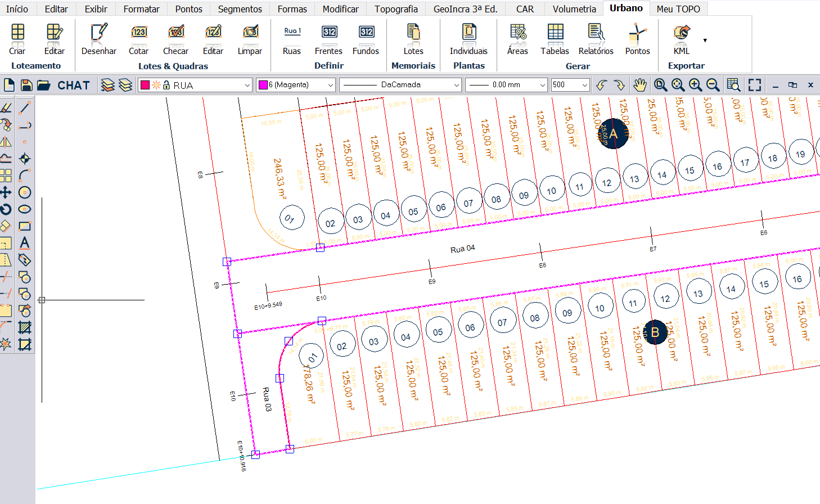
Task: Toggle fullscreen view mode
Action: pyautogui.click(x=755, y=85)
